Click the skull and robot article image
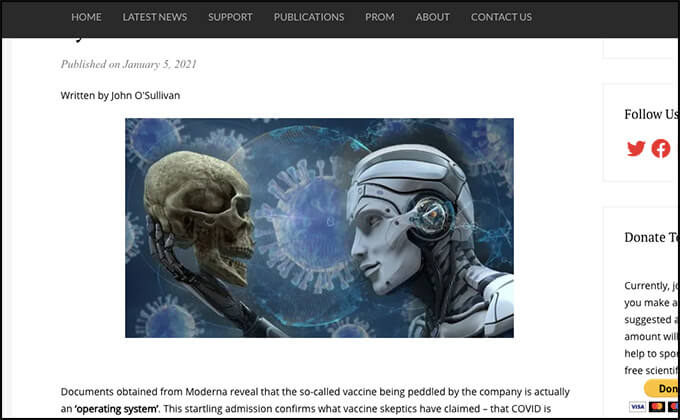 point(320,228)
